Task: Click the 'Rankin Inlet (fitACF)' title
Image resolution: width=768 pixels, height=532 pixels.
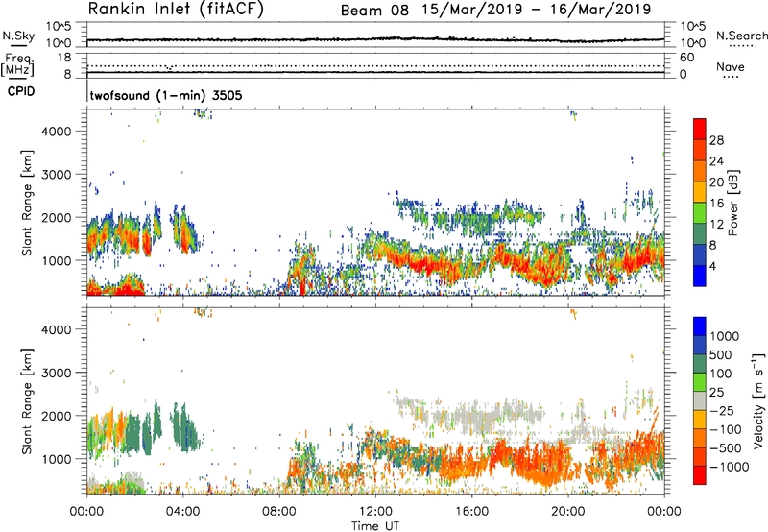Action: pyautogui.click(x=176, y=9)
